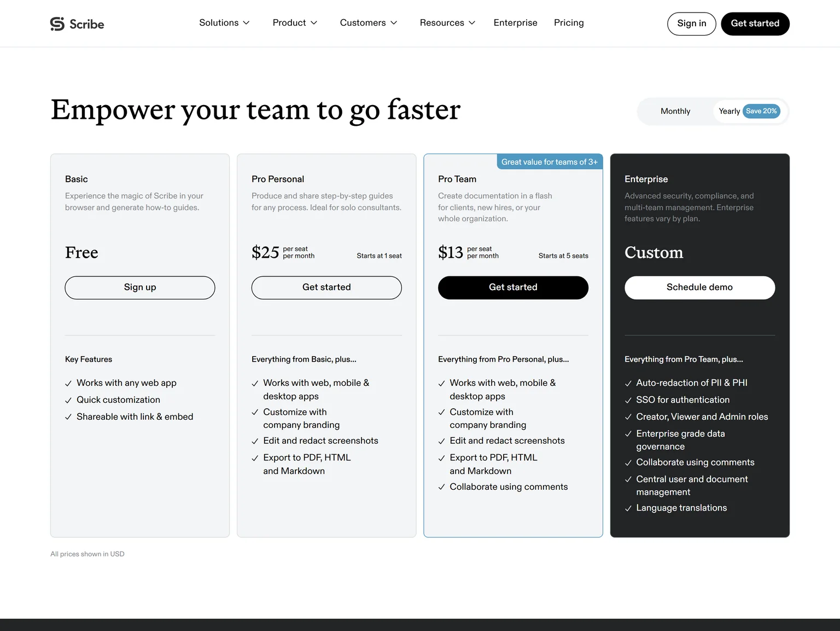Open the Customers dropdown
The width and height of the screenshot is (840, 631).
(x=368, y=23)
